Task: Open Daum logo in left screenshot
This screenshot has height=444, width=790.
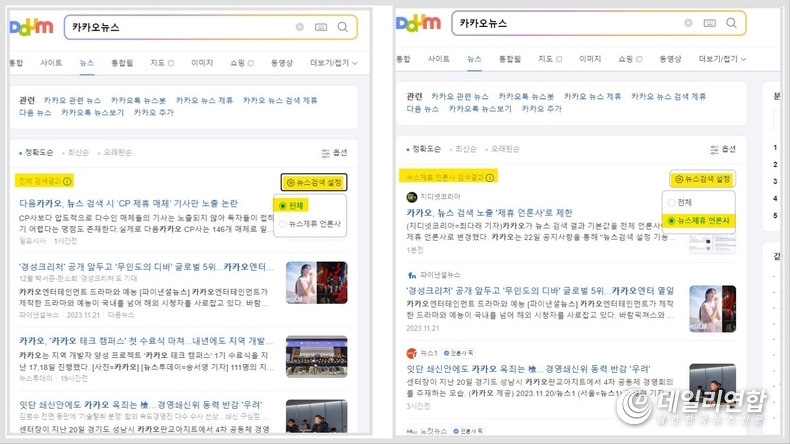Action: (31, 27)
